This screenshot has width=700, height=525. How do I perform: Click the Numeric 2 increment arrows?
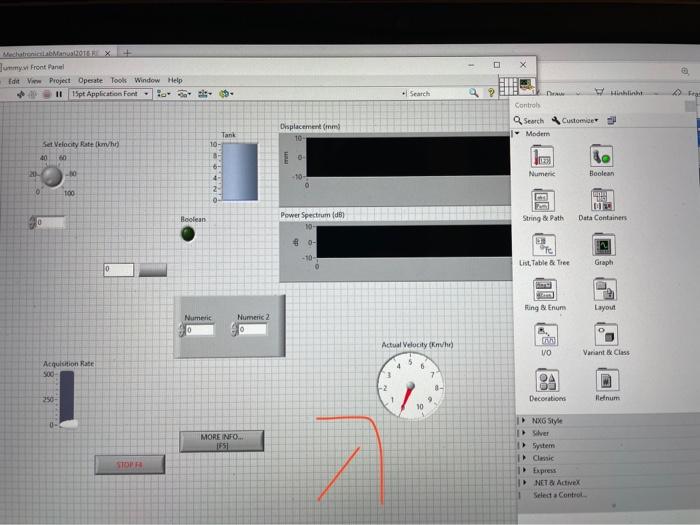[234, 330]
